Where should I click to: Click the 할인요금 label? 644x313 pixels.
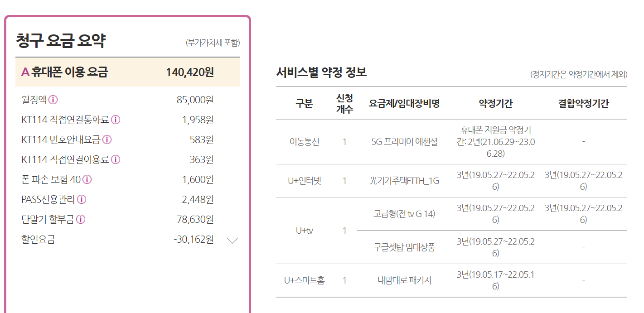tap(38, 239)
